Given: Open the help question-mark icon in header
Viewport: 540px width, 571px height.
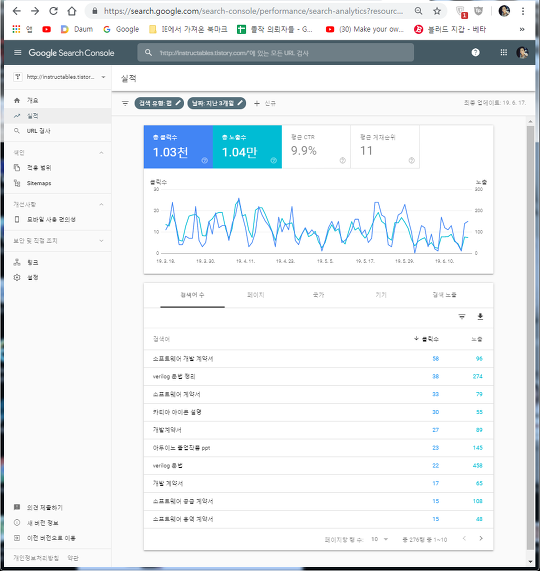Looking at the screenshot, I should 475,52.
